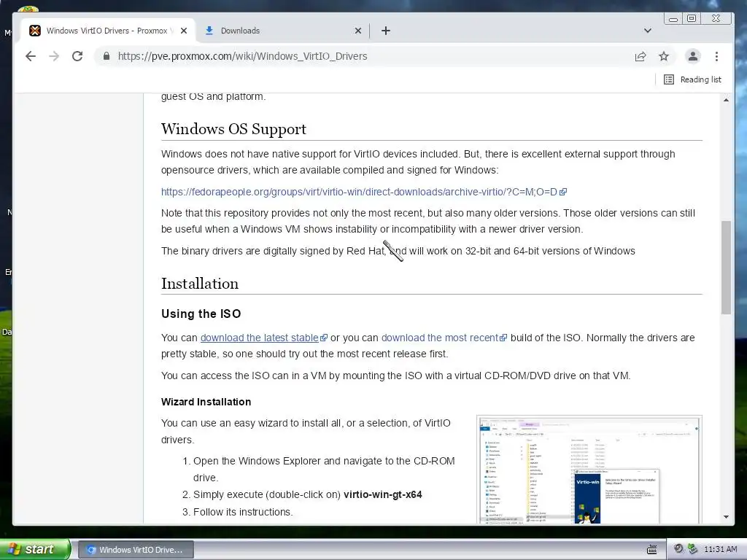Expand the tab search chevron
Screen dimensions: 747x560
point(648,31)
